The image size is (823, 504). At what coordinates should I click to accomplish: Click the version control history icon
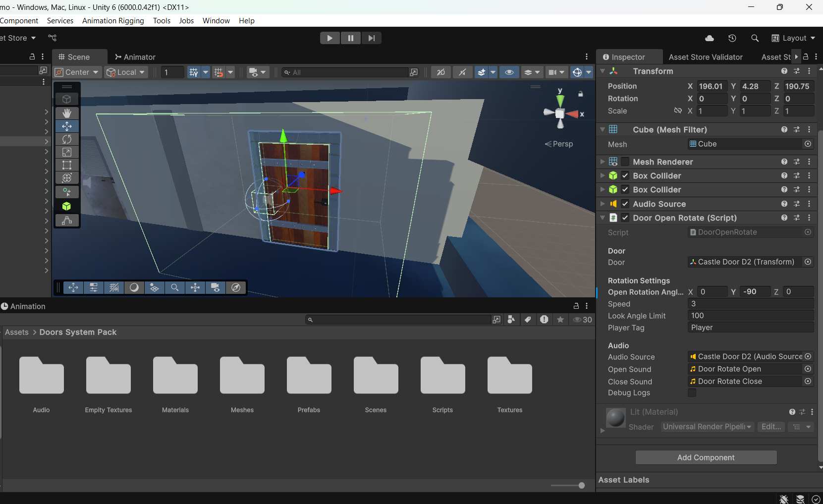point(732,38)
